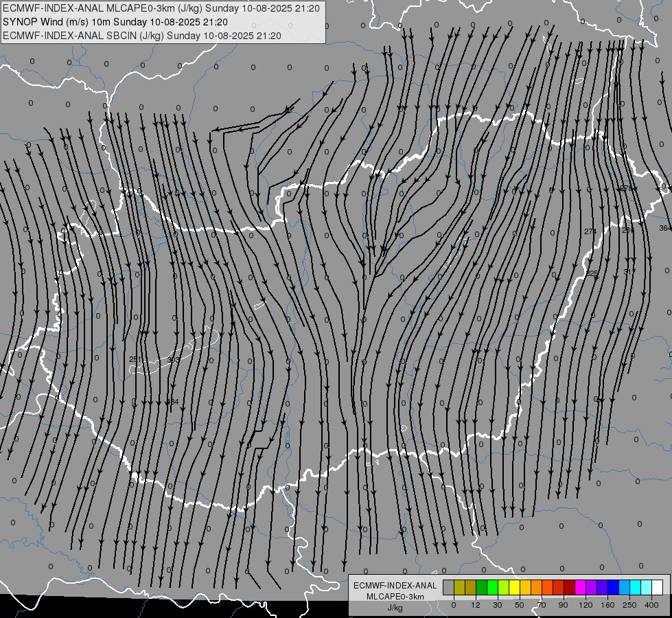Viewport: 672px width, 618px height.
Task: Choose the cyan legend swatch
Action: pyautogui.click(x=636, y=587)
